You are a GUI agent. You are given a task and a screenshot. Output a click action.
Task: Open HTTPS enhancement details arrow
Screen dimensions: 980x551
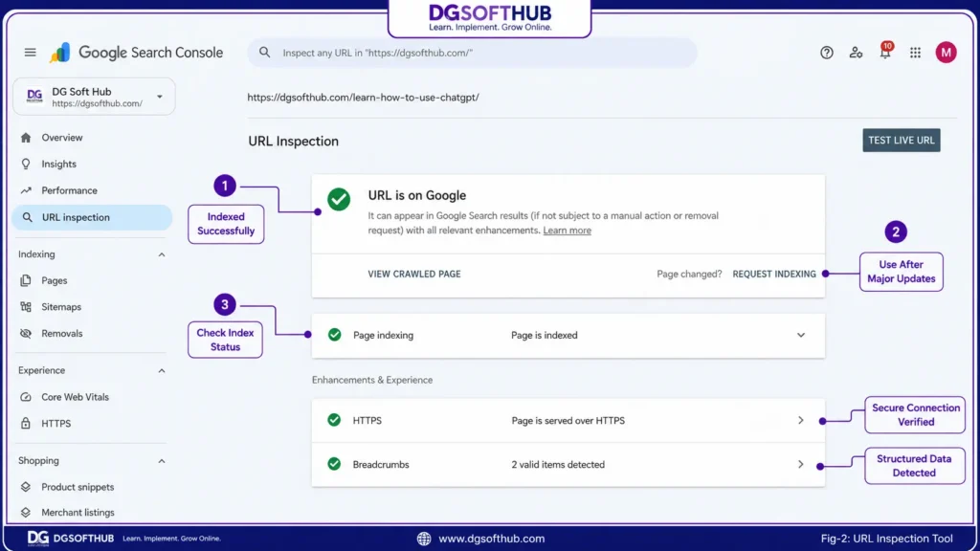click(x=801, y=421)
